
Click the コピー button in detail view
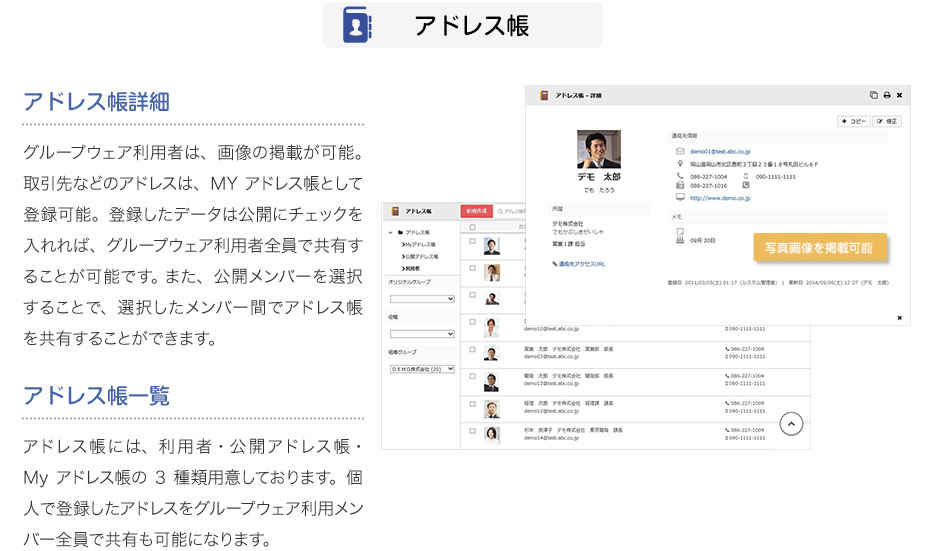(x=853, y=121)
